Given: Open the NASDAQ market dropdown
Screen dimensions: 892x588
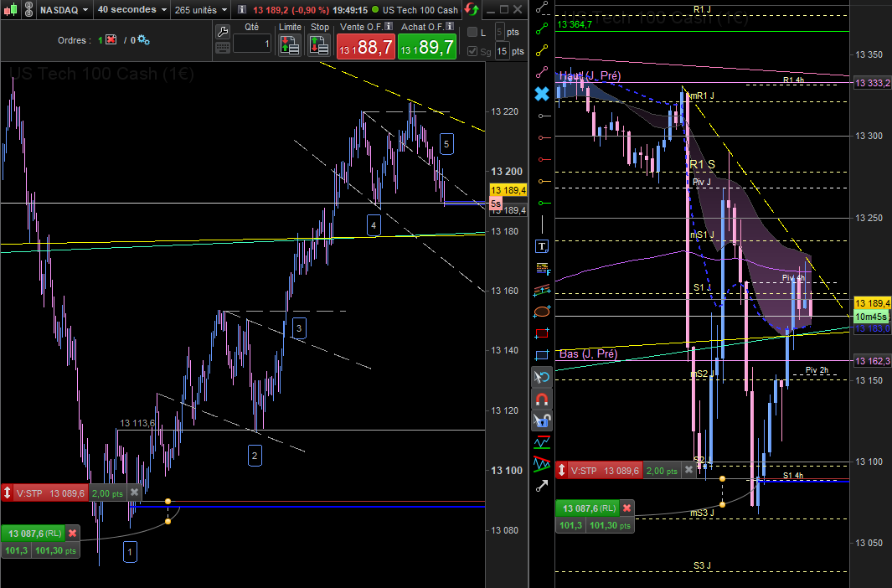Looking at the screenshot, I should [x=64, y=10].
